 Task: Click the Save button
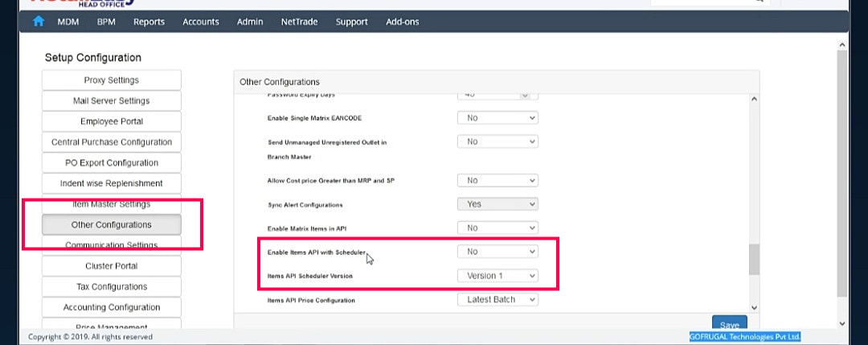pyautogui.click(x=729, y=325)
